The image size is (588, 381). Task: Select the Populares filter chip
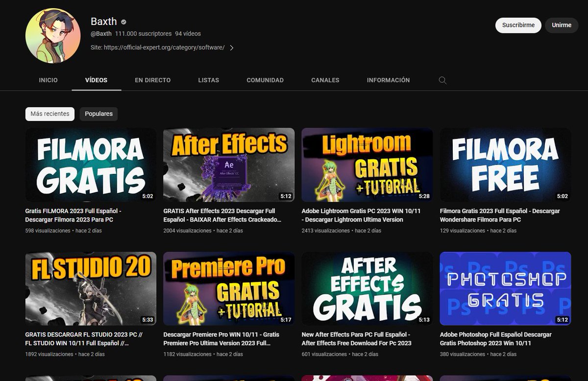[x=98, y=114]
